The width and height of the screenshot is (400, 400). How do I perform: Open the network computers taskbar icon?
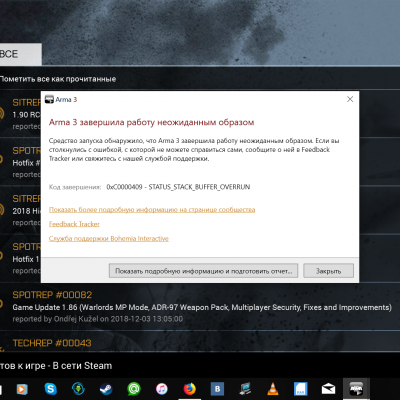[245, 389]
